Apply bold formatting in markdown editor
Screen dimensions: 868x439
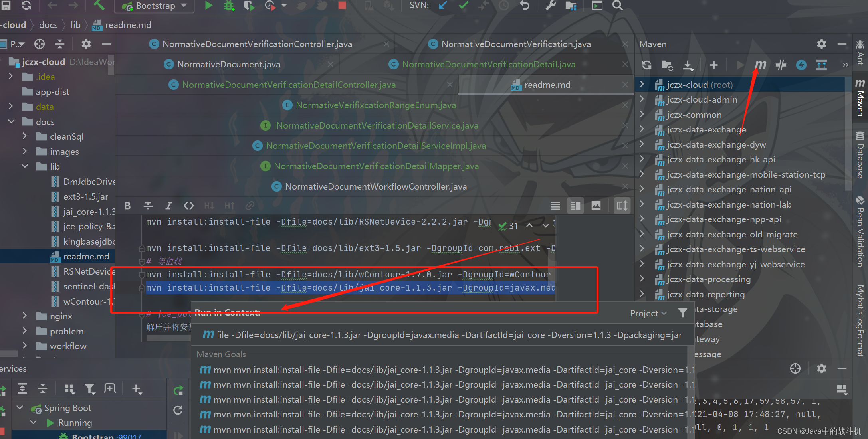(127, 206)
